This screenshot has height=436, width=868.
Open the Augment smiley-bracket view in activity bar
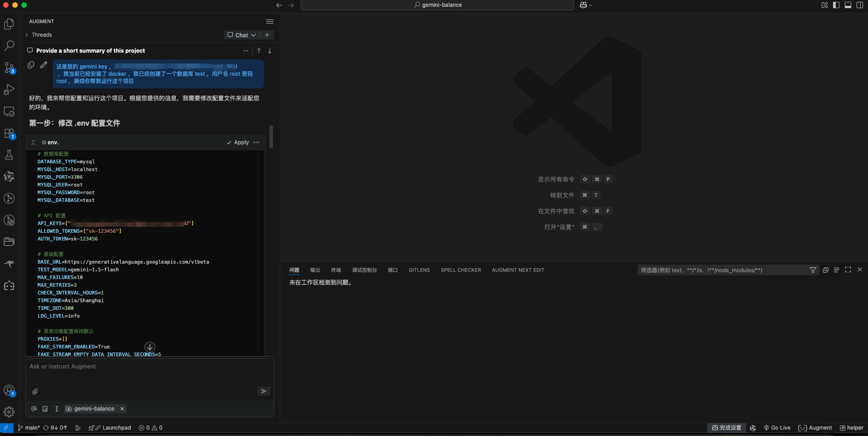coord(9,286)
